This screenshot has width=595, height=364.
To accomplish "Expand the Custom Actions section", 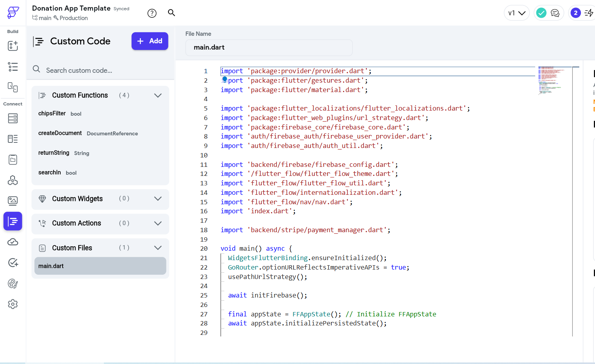I will 158,224.
